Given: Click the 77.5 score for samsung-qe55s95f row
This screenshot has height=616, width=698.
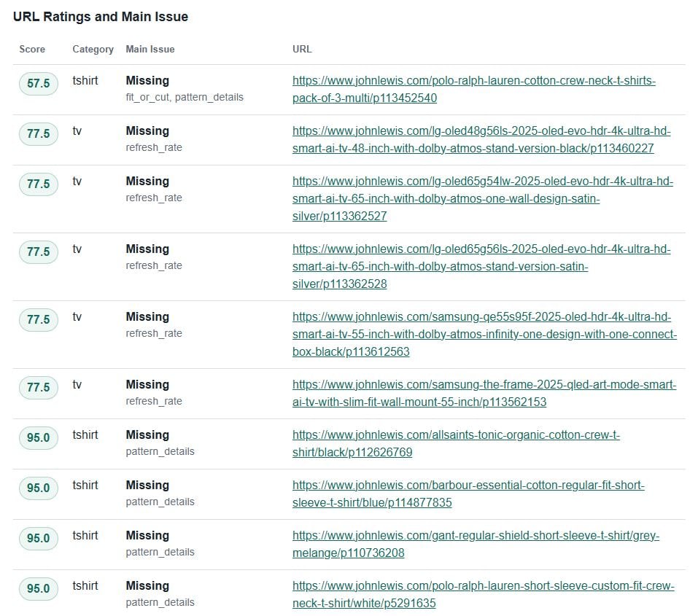Looking at the screenshot, I should [38, 319].
